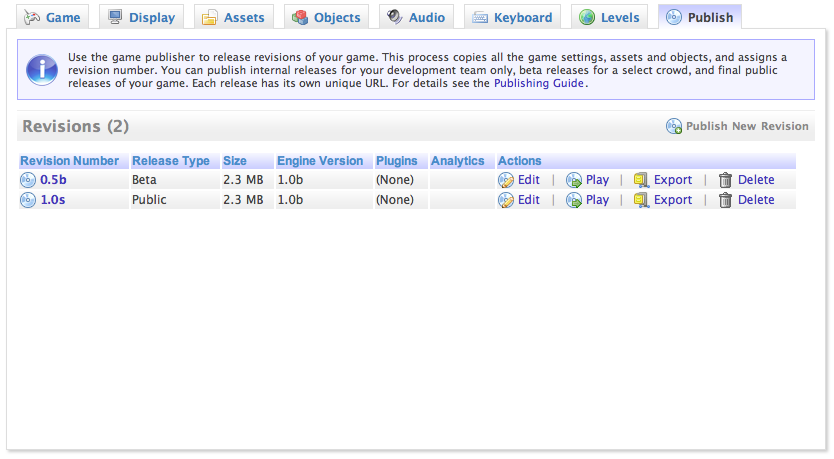The image size is (834, 459).
Task: Select the Objects tab
Action: pos(326,17)
